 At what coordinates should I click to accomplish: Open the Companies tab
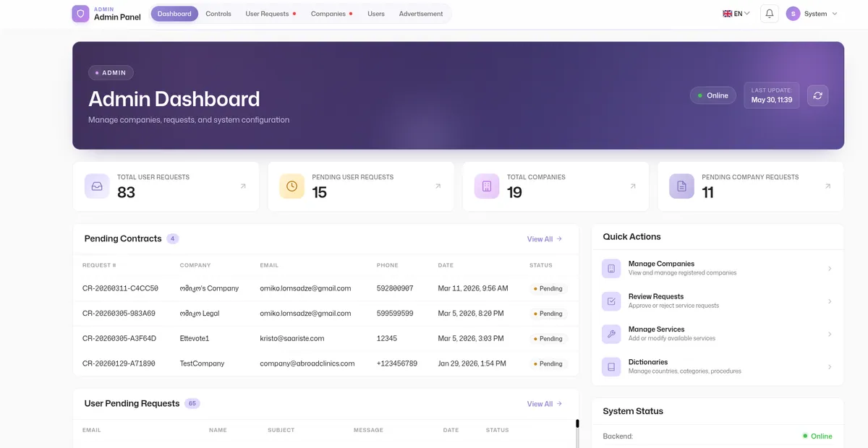pos(331,14)
